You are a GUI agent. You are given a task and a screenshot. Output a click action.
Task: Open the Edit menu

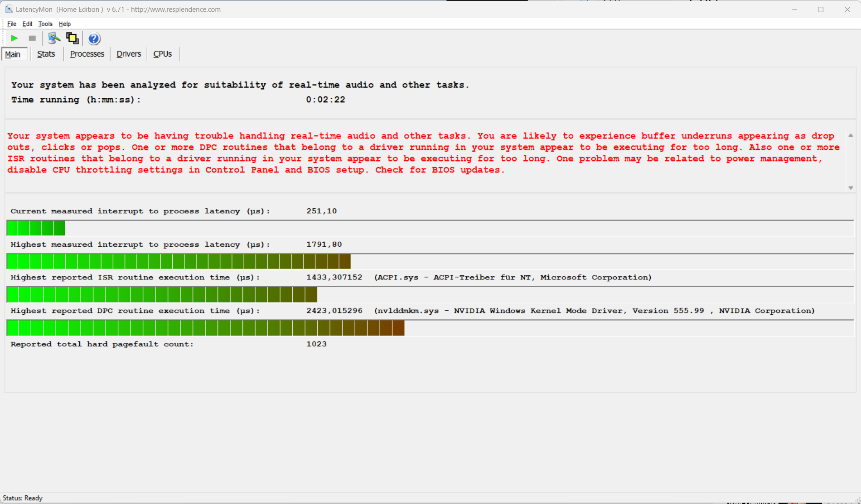pyautogui.click(x=27, y=24)
